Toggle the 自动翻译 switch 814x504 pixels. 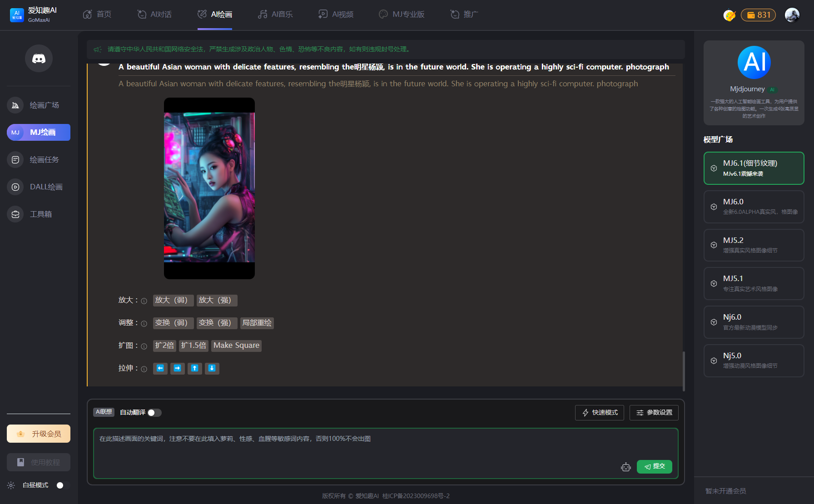[154, 413]
